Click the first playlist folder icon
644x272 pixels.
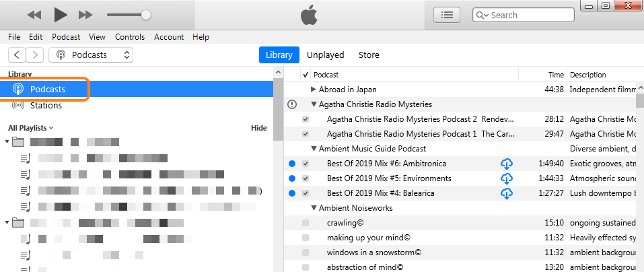[x=18, y=142]
